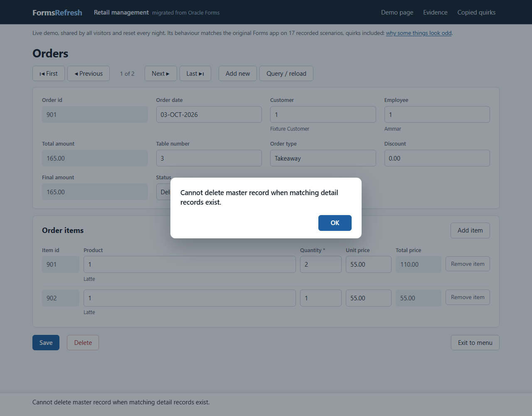This screenshot has width=532, height=416.
Task: Click the "1 of 2" record counter
Action: pos(127,74)
